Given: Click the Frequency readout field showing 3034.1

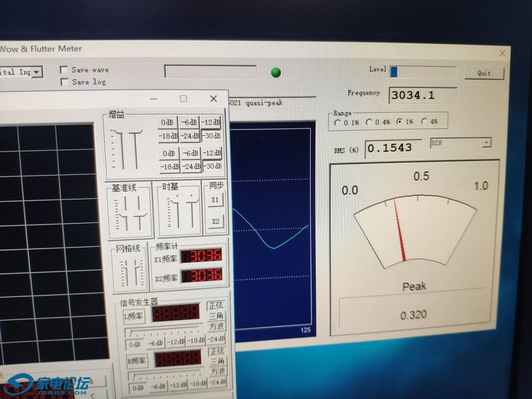Looking at the screenshot, I should tap(422, 95).
